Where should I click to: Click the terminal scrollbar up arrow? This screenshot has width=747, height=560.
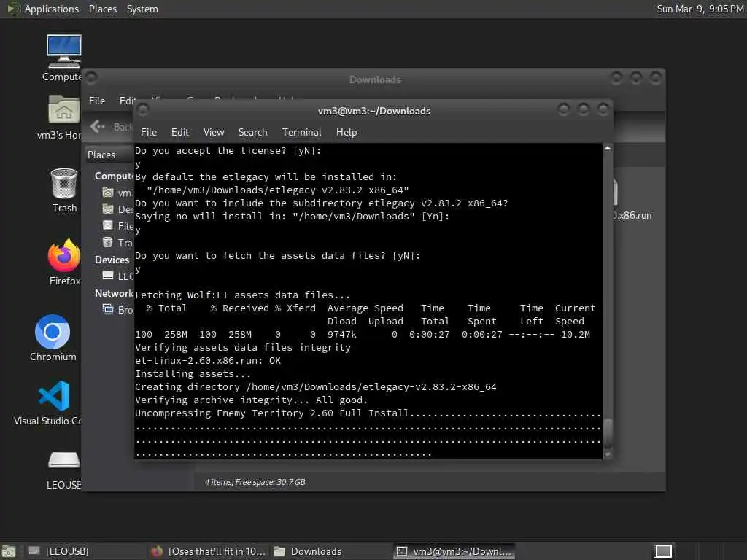(608, 148)
